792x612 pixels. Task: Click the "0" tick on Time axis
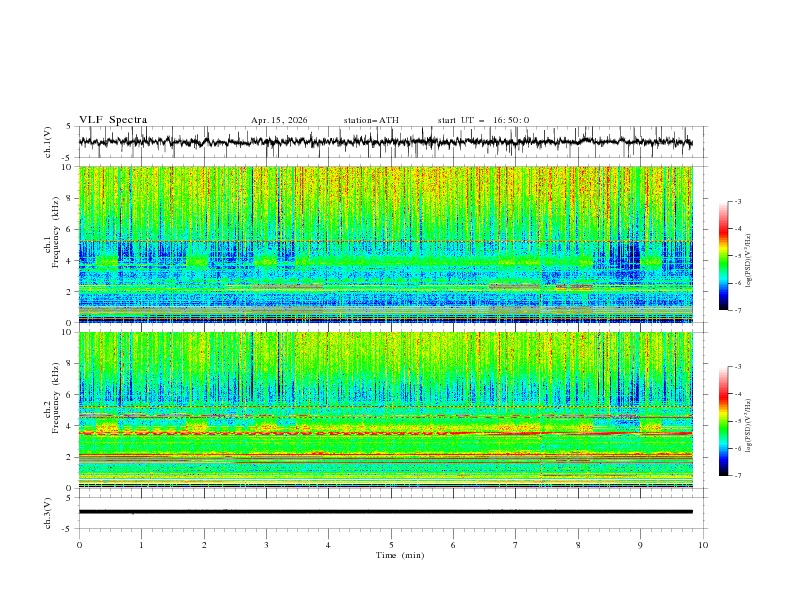click(79, 545)
